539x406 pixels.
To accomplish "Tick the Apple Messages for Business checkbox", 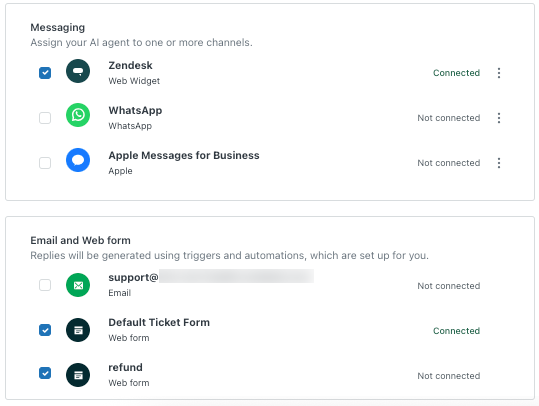I will pyautogui.click(x=45, y=163).
